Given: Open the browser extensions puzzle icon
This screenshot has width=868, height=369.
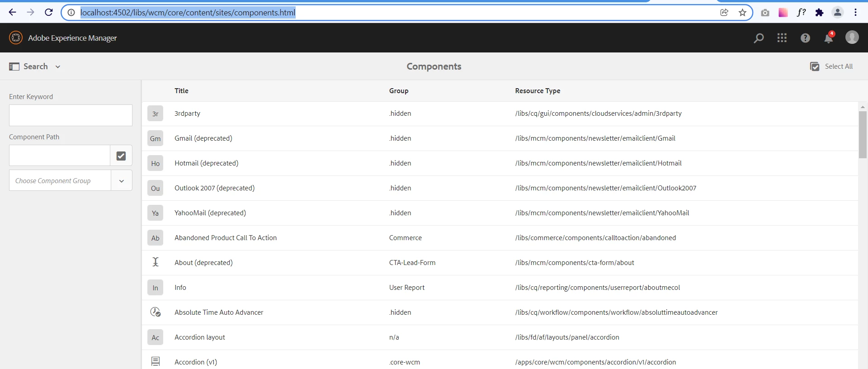Looking at the screenshot, I should [x=819, y=13].
